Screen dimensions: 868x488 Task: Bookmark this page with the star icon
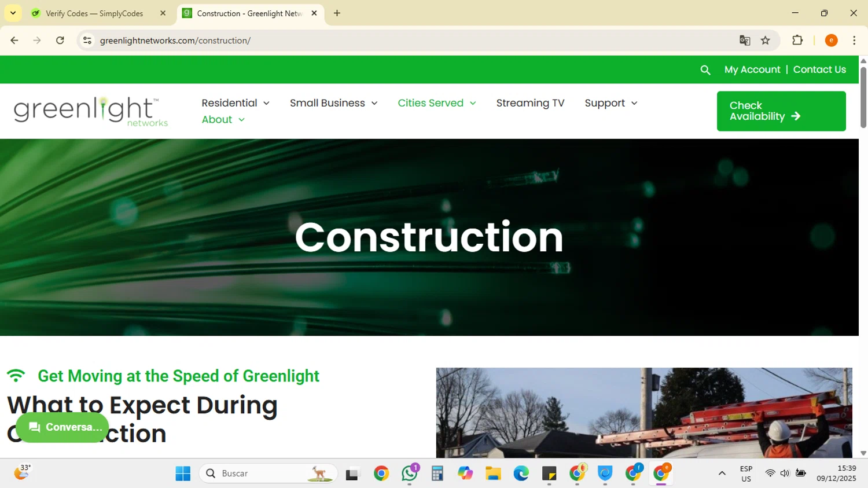coord(766,41)
